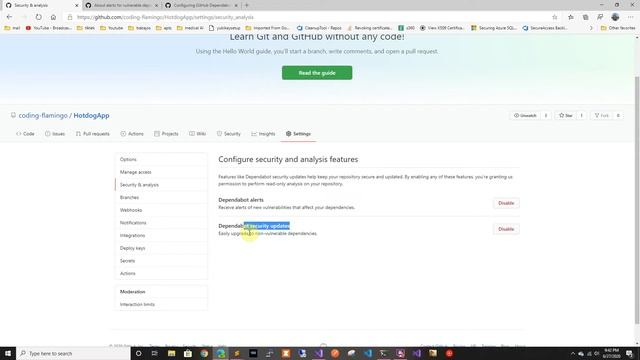Open the YouTube - Broadcast bookmark
This screenshot has height=360, width=640.
coord(49,28)
